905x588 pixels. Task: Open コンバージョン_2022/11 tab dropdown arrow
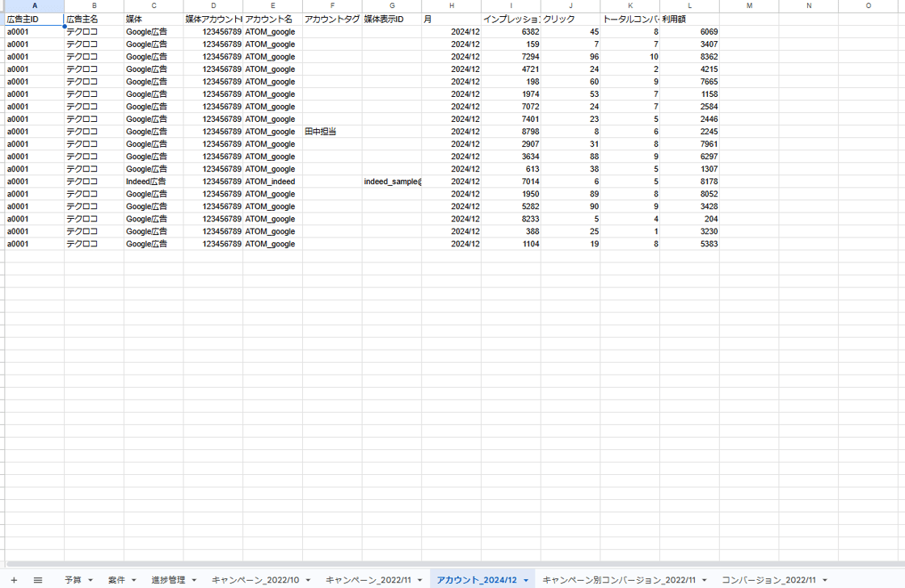click(824, 580)
